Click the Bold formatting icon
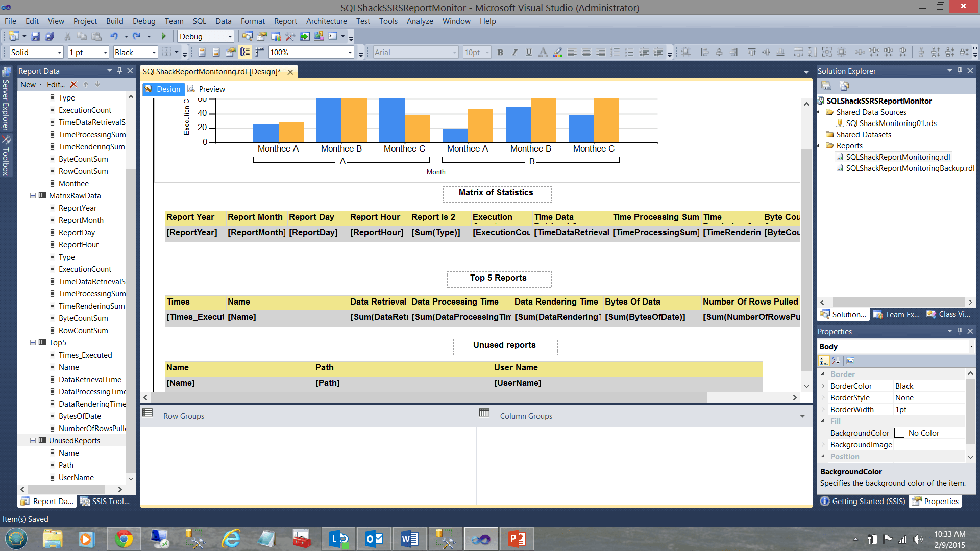The image size is (980, 551). click(x=500, y=52)
